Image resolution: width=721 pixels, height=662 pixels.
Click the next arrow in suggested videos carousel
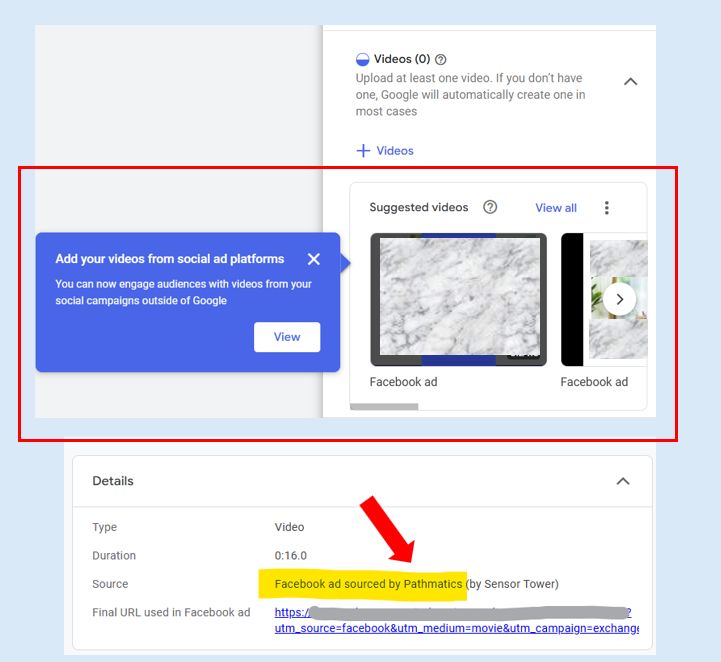pos(619,300)
